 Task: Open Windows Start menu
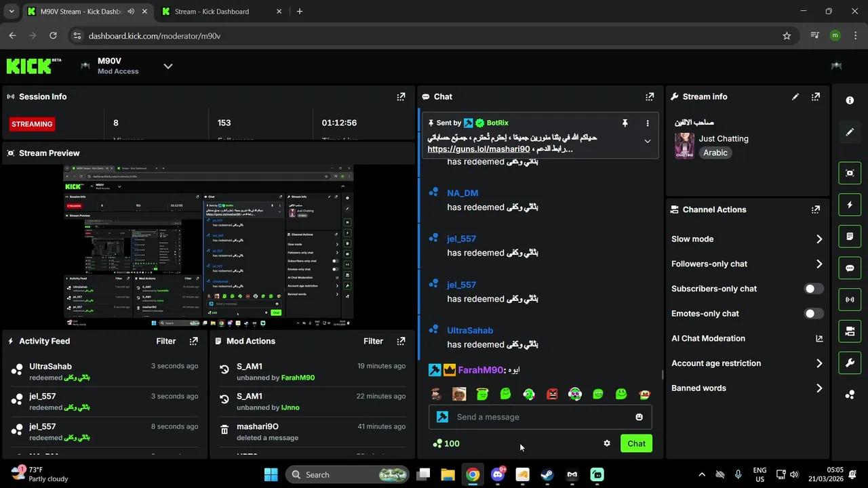[271, 474]
